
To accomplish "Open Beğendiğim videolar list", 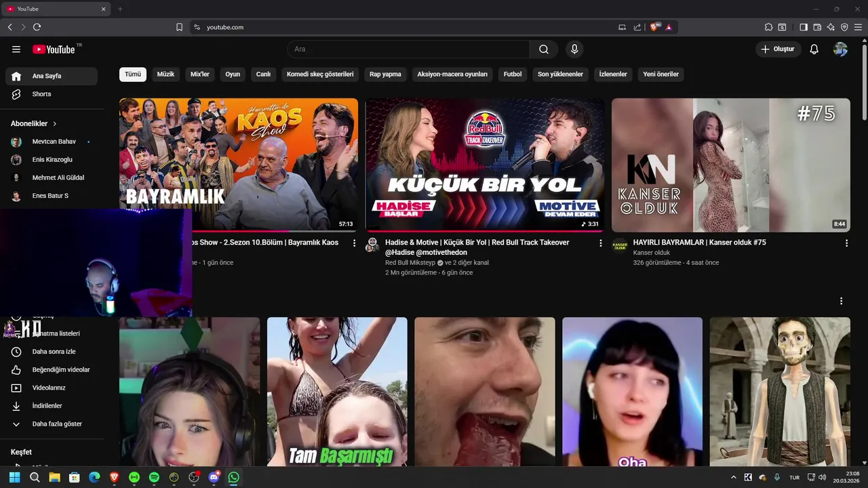I will coord(52,370).
